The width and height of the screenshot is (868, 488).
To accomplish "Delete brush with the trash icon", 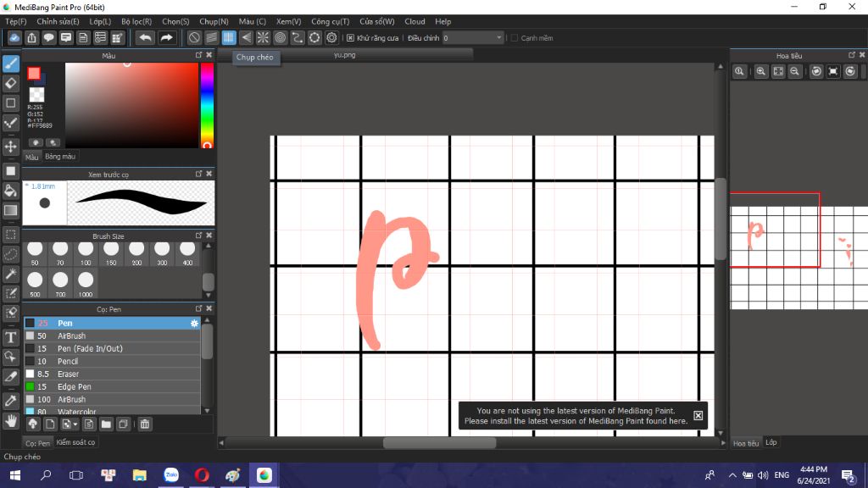I will click(x=144, y=424).
